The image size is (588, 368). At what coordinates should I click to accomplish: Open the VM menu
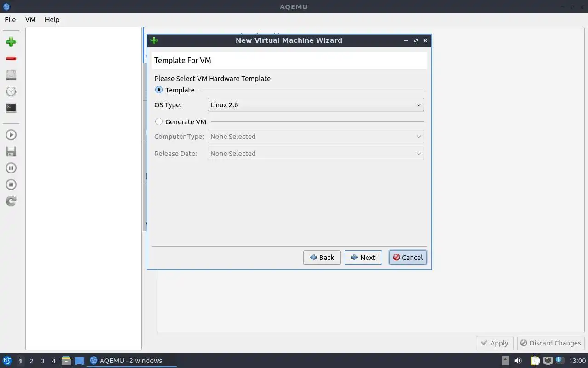pyautogui.click(x=30, y=20)
